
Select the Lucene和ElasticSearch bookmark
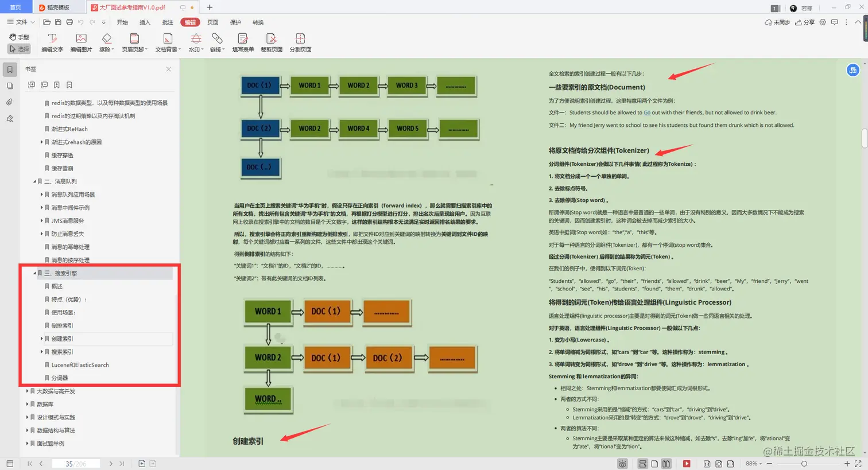(80, 365)
